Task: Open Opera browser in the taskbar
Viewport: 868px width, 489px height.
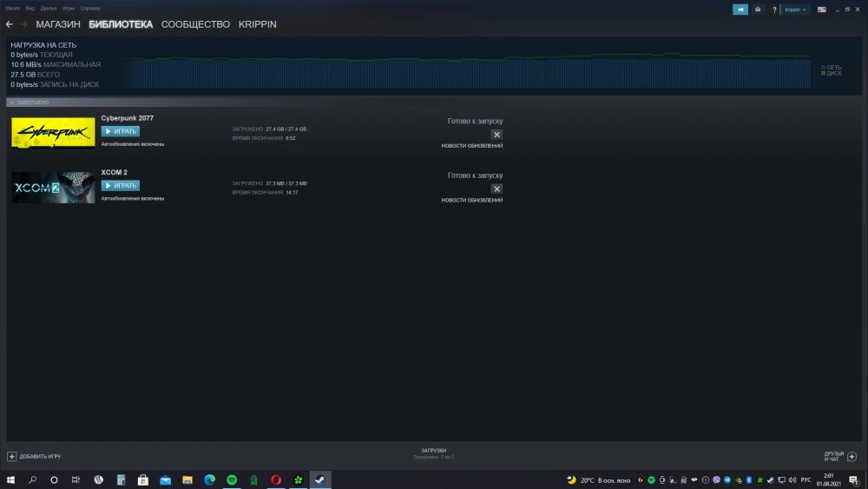Action: (276, 479)
